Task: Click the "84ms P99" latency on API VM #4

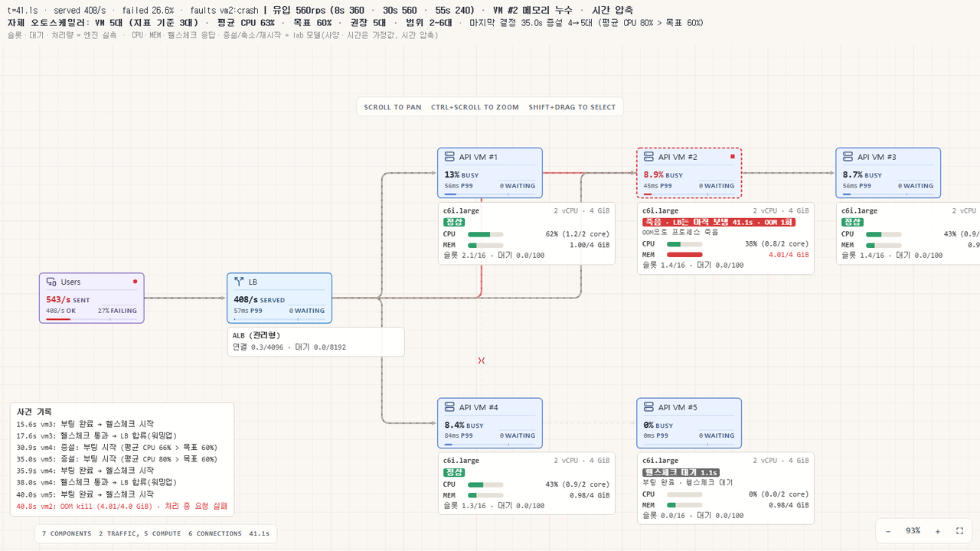Action: click(459, 435)
